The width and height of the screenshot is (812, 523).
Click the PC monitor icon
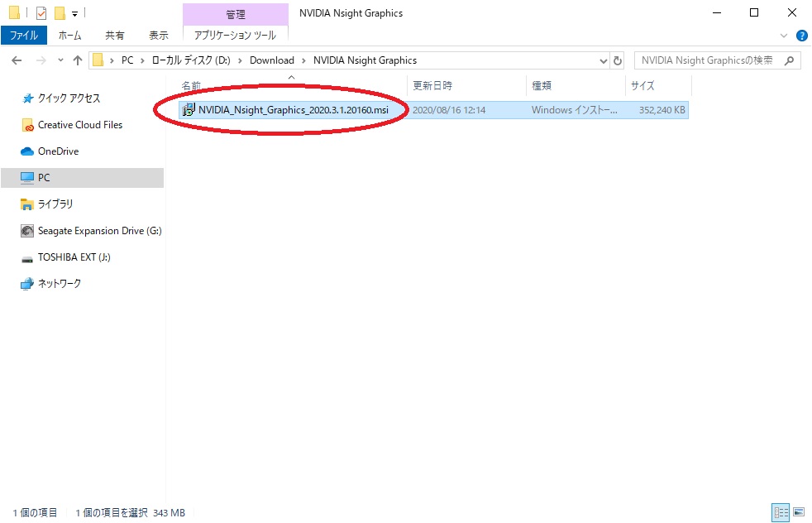click(x=27, y=178)
